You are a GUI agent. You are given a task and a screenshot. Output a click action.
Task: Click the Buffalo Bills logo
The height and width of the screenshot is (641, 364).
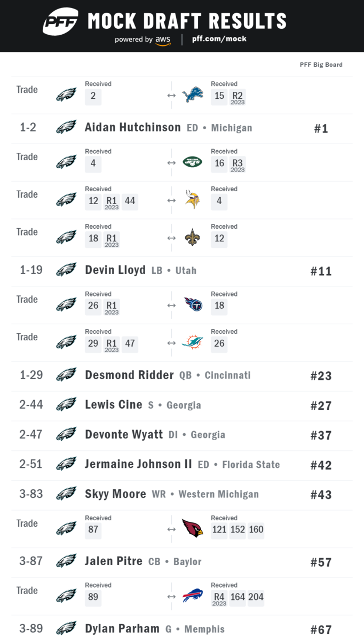coord(192,596)
